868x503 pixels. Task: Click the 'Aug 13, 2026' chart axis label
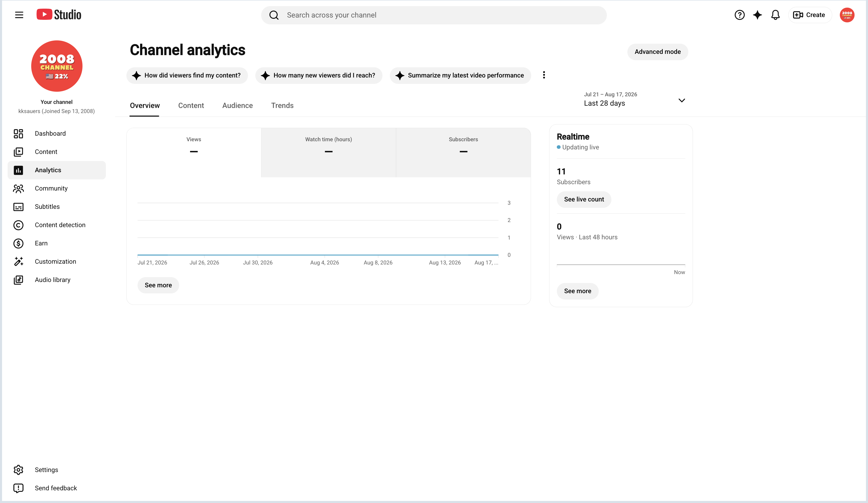pos(445,262)
